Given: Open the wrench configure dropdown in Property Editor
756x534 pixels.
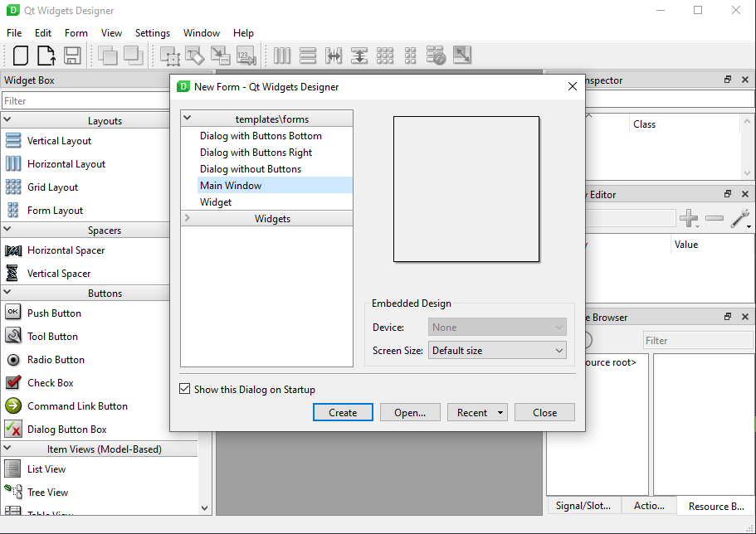Looking at the screenshot, I should point(740,218).
